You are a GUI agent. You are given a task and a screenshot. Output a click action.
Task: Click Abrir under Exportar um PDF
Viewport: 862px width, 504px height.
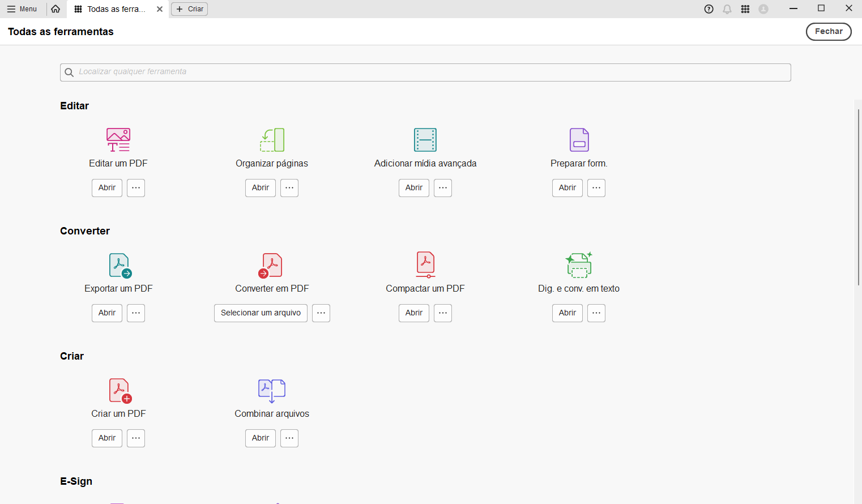[x=107, y=313]
